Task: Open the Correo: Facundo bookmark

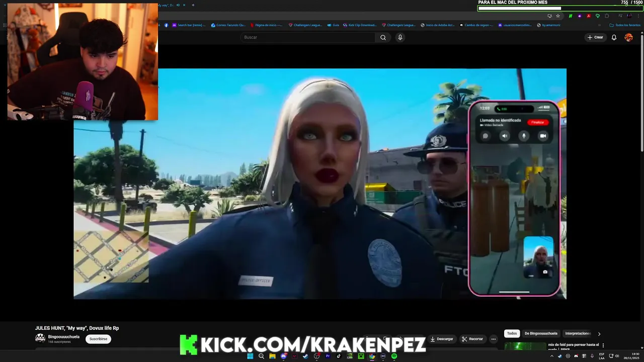Action: 228,25
